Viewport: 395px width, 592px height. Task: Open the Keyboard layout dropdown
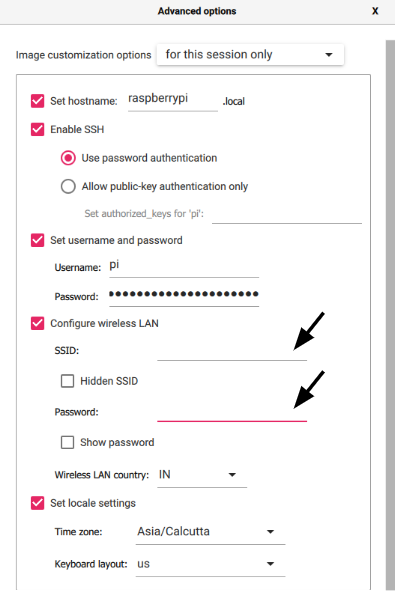(210, 564)
